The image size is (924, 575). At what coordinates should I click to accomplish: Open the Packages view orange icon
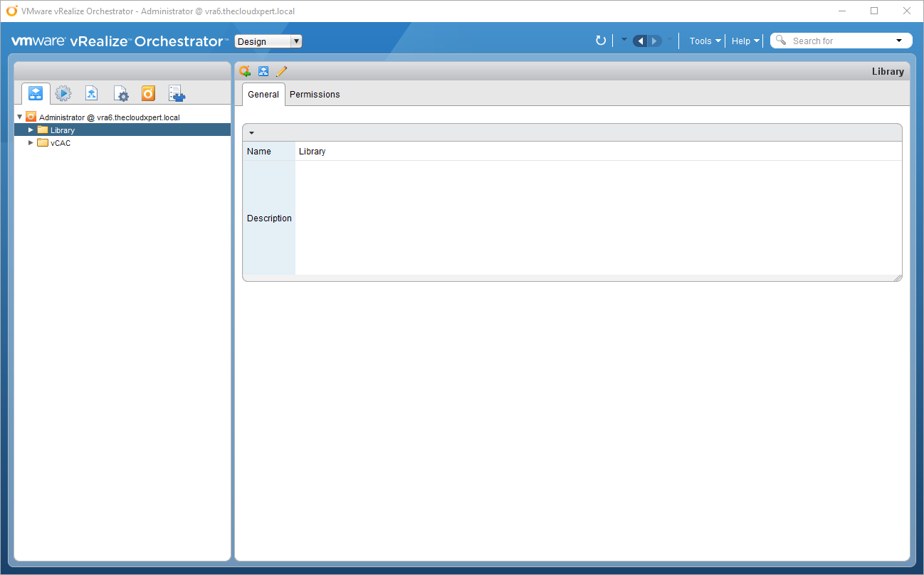(148, 93)
